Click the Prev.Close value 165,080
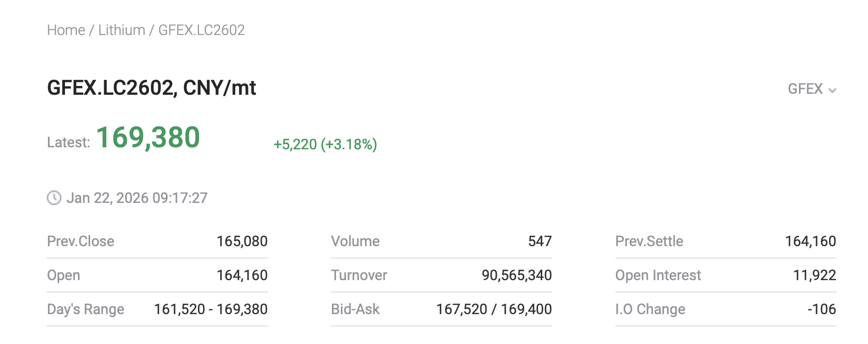This screenshot has width=868, height=344. tap(243, 241)
